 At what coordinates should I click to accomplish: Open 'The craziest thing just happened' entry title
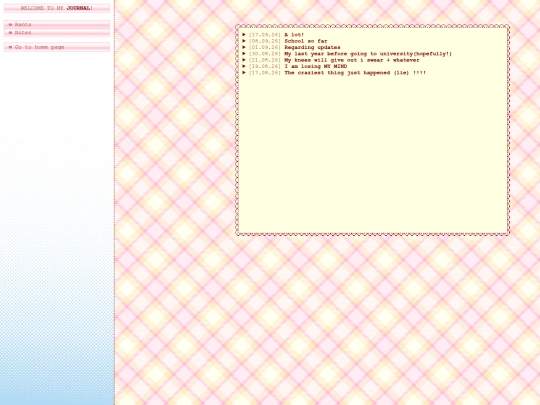coord(355,73)
